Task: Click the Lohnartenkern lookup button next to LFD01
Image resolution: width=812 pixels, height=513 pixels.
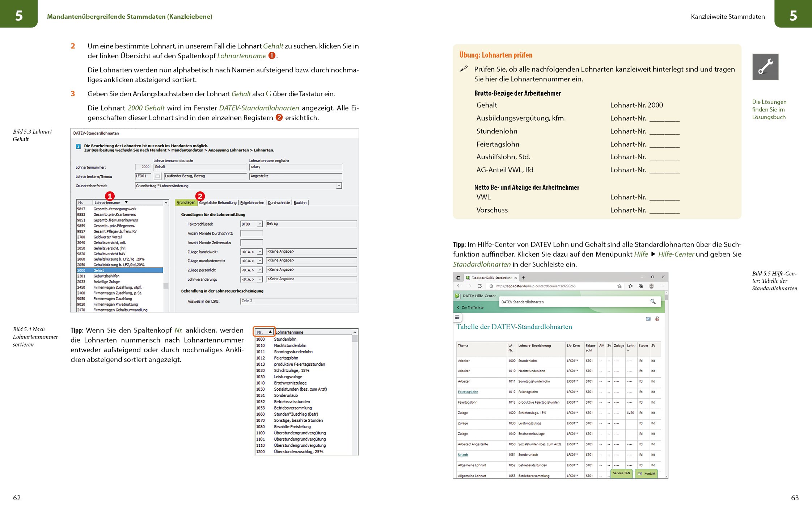Action: 157,176
